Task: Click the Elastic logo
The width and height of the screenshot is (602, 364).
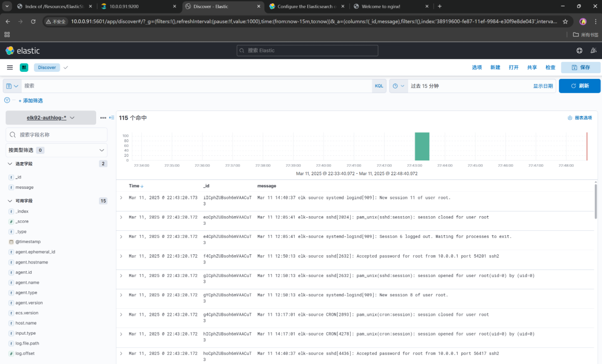Action: [x=23, y=51]
